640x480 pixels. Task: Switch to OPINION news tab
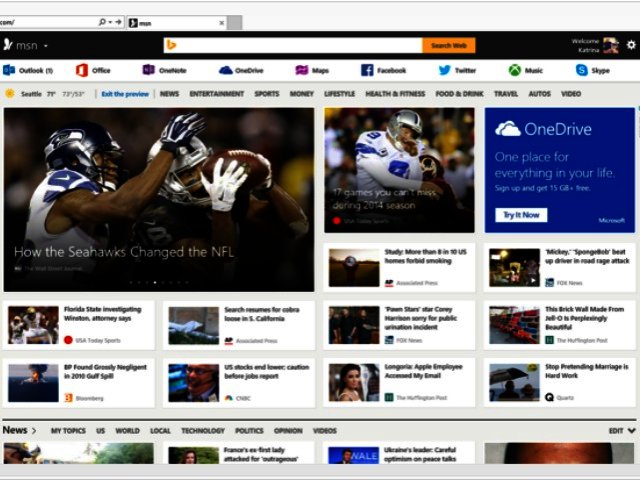(x=288, y=431)
